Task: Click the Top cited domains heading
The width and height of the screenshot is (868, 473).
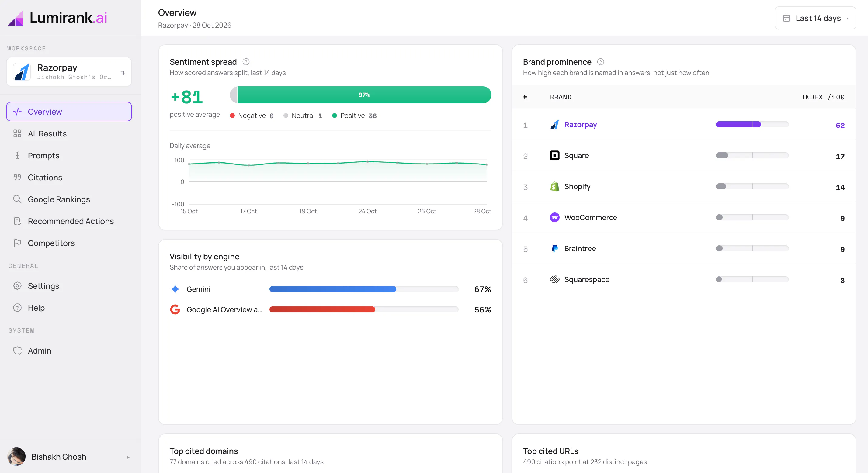Action: (x=203, y=451)
